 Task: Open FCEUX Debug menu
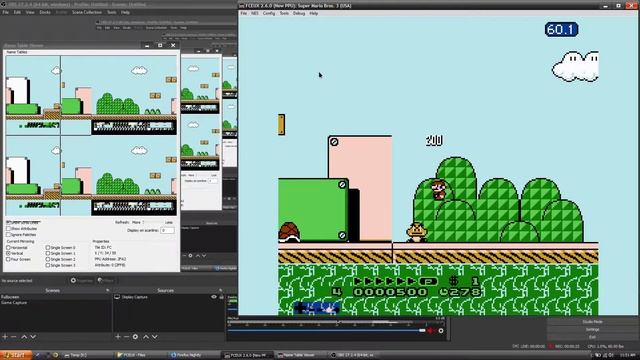299,13
